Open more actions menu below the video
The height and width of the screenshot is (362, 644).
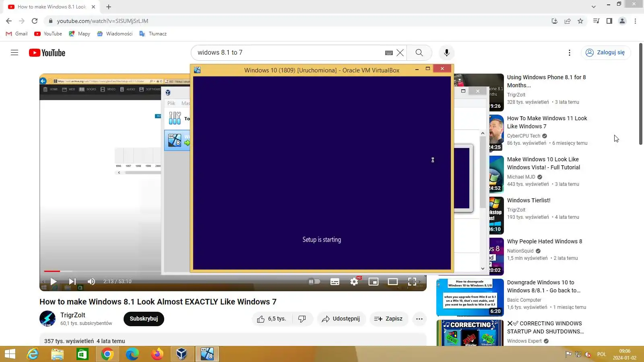(419, 319)
